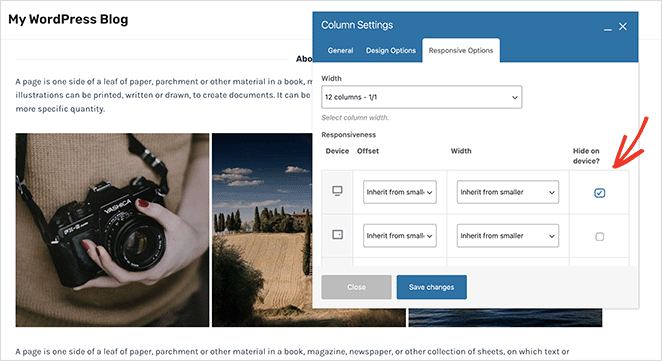Click the camera photo thumbnail
Screen dimensions: 662x361
coord(112,230)
